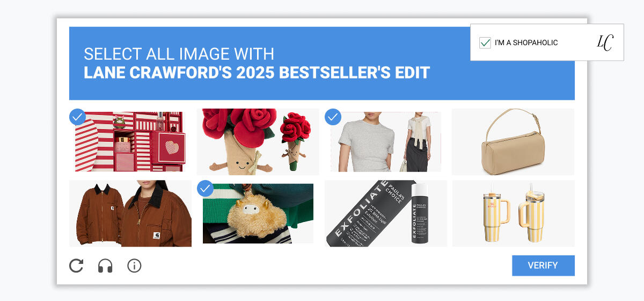Screen dimensions: 644x301
Task: Click the LC logo monogram
Action: pos(605,42)
